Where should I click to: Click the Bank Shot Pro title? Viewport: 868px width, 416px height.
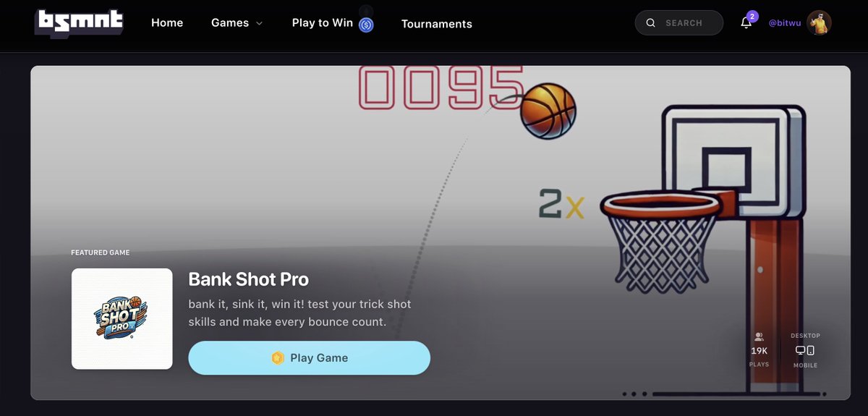[x=249, y=279]
